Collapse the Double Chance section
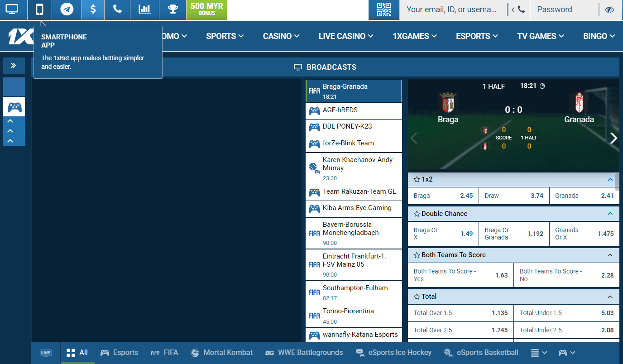The width and height of the screenshot is (623, 364). [610, 214]
